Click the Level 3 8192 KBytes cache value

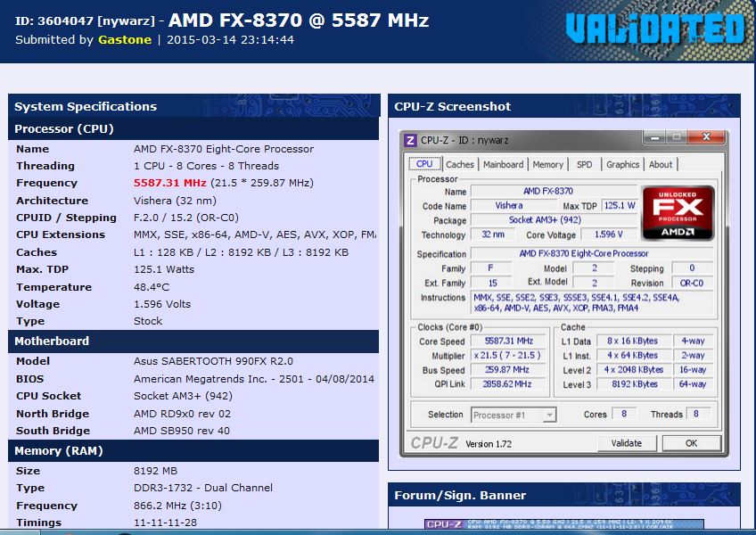point(635,384)
